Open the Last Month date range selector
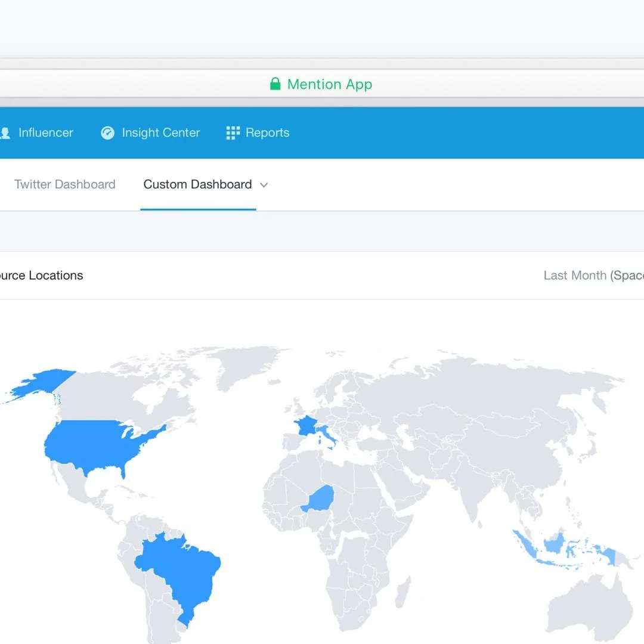Image resolution: width=644 pixels, height=644 pixels. [x=593, y=275]
